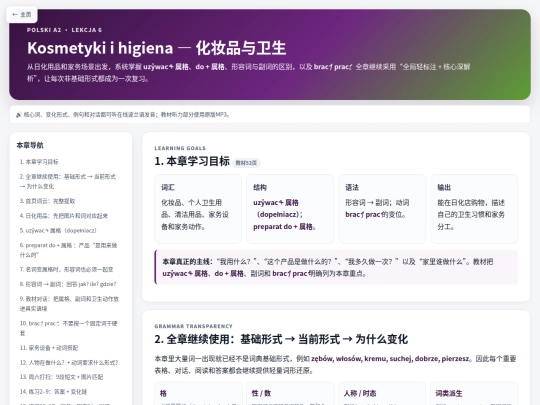The height and width of the screenshot is (405, 540).
Task: Select sidebar item 7 on noun genitive and adjectives
Action: click(66, 269)
